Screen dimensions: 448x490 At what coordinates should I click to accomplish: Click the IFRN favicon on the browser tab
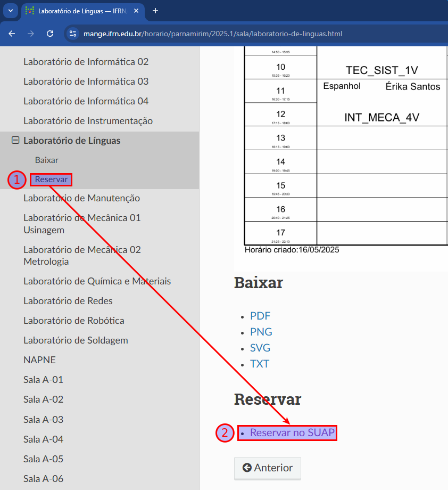[29, 11]
